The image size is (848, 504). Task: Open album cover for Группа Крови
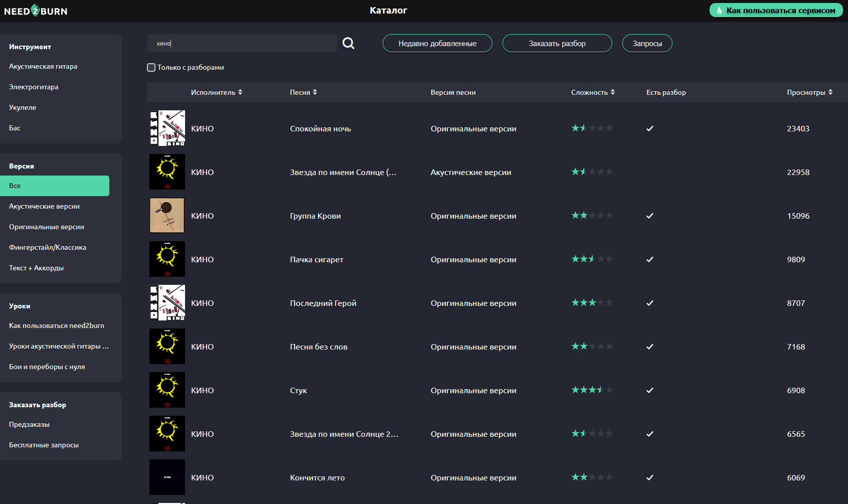[x=167, y=215]
